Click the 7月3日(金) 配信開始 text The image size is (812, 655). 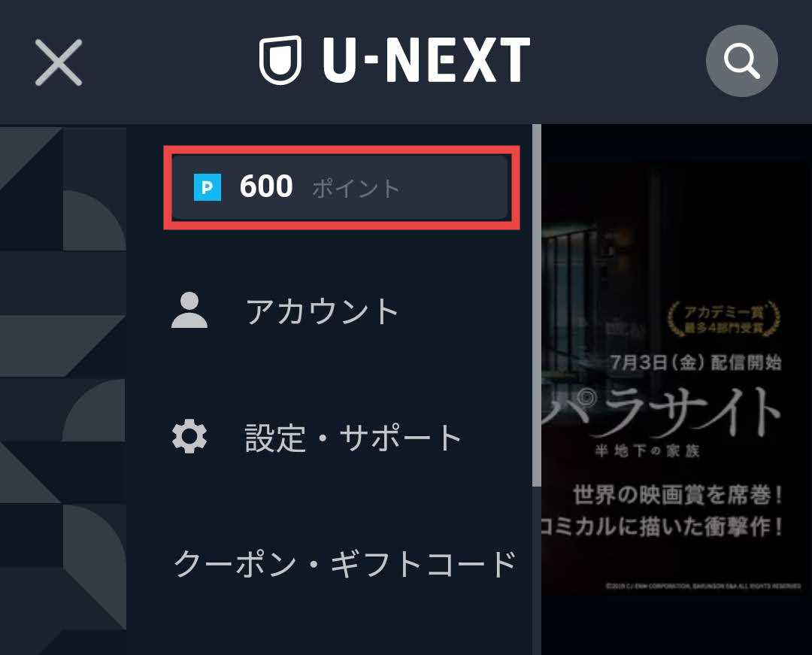click(695, 362)
